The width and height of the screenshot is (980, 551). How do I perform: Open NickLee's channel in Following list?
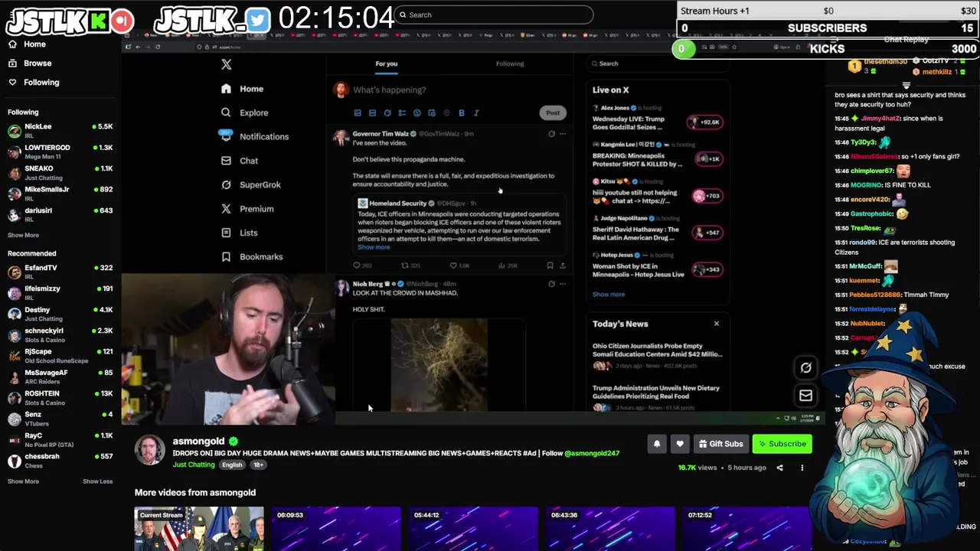(60, 129)
